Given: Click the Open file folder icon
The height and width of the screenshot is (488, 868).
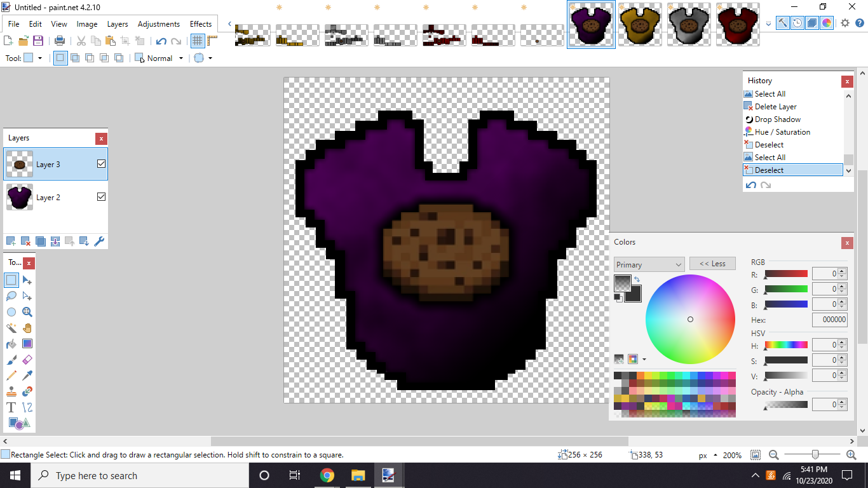Looking at the screenshot, I should [24, 41].
